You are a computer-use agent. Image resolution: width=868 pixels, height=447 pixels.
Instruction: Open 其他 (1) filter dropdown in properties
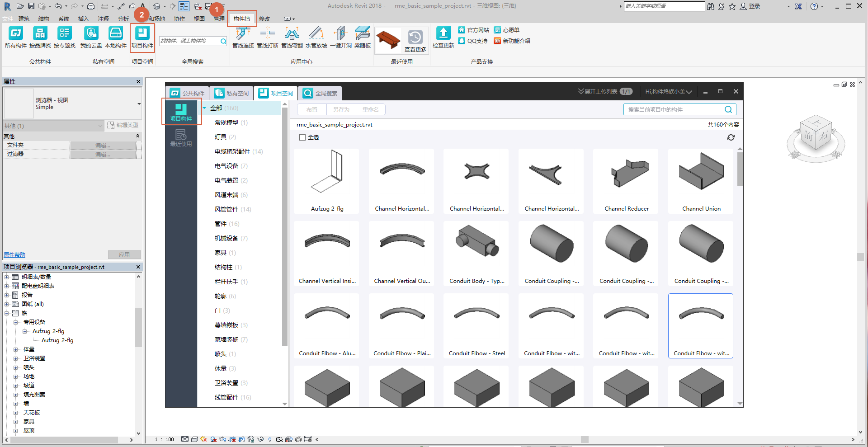click(x=54, y=126)
